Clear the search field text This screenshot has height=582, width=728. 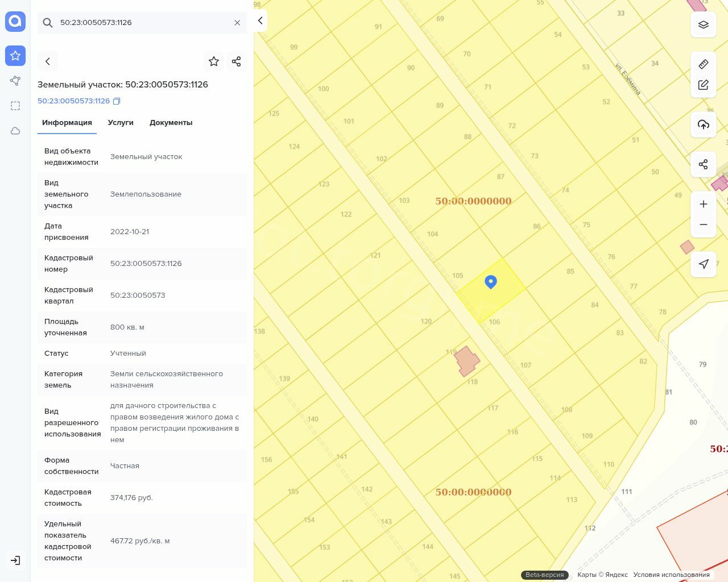237,23
